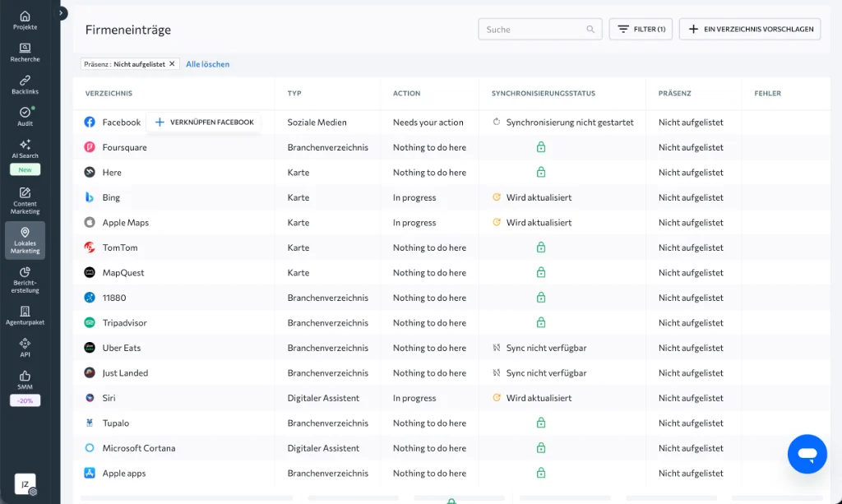Click sync unavailable icon in Uber Eats row
This screenshot has width=842, height=504.
point(497,348)
